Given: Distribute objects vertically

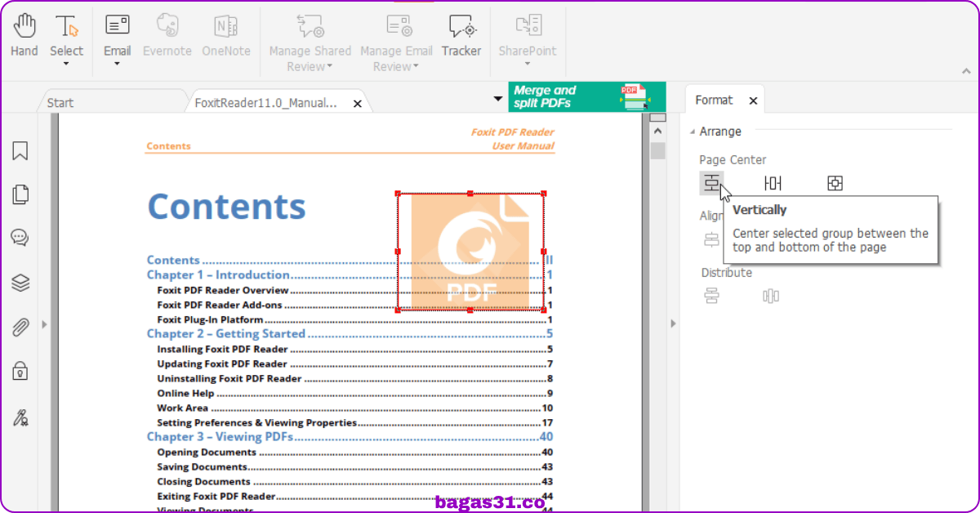Looking at the screenshot, I should click(711, 296).
